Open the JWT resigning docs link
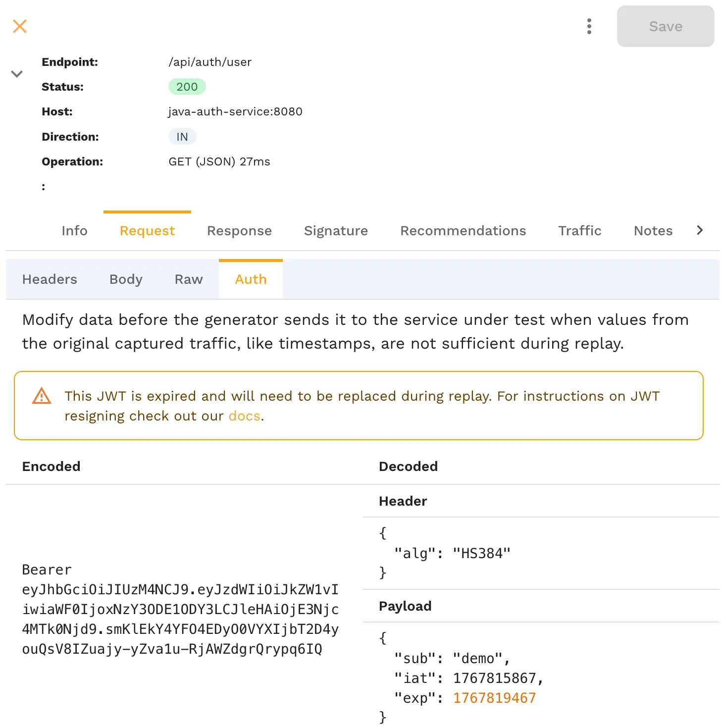Screen dimensions: 723x728 (x=244, y=416)
